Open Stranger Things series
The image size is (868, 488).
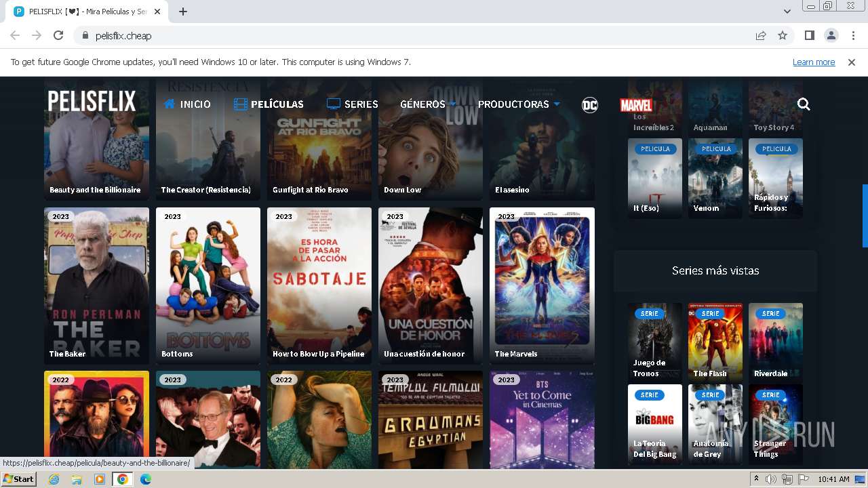tap(776, 424)
